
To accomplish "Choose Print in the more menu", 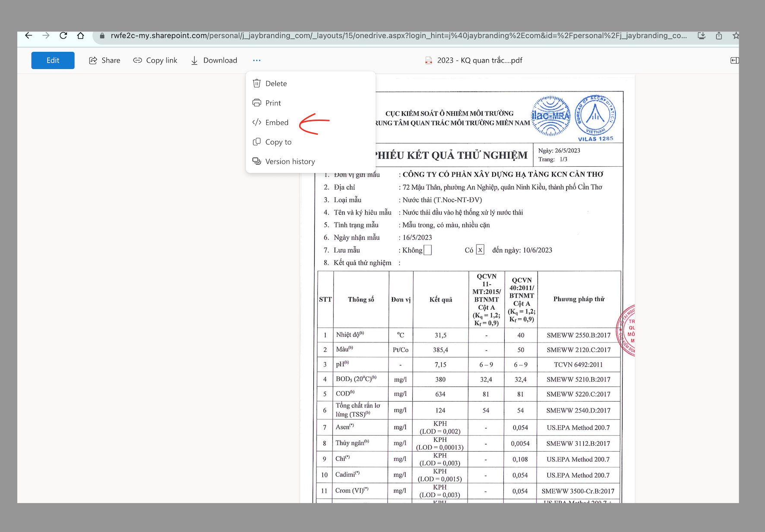I will (x=273, y=103).
